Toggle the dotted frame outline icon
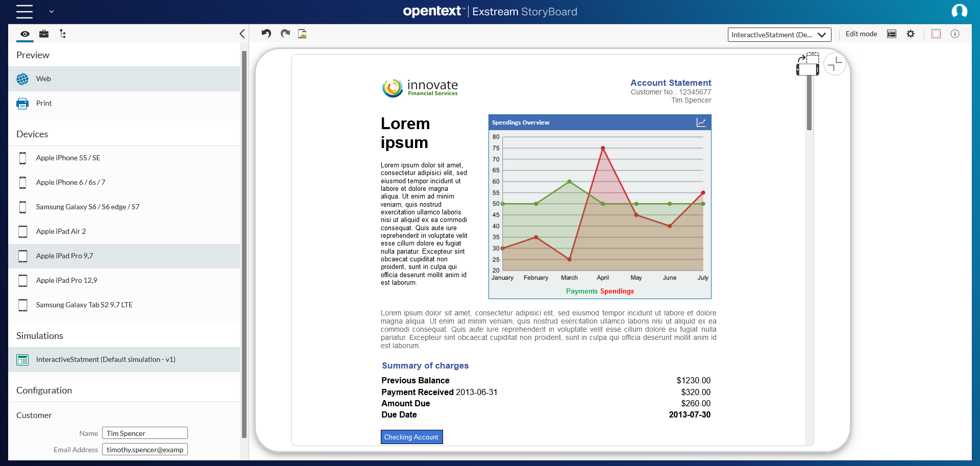 pyautogui.click(x=936, y=34)
